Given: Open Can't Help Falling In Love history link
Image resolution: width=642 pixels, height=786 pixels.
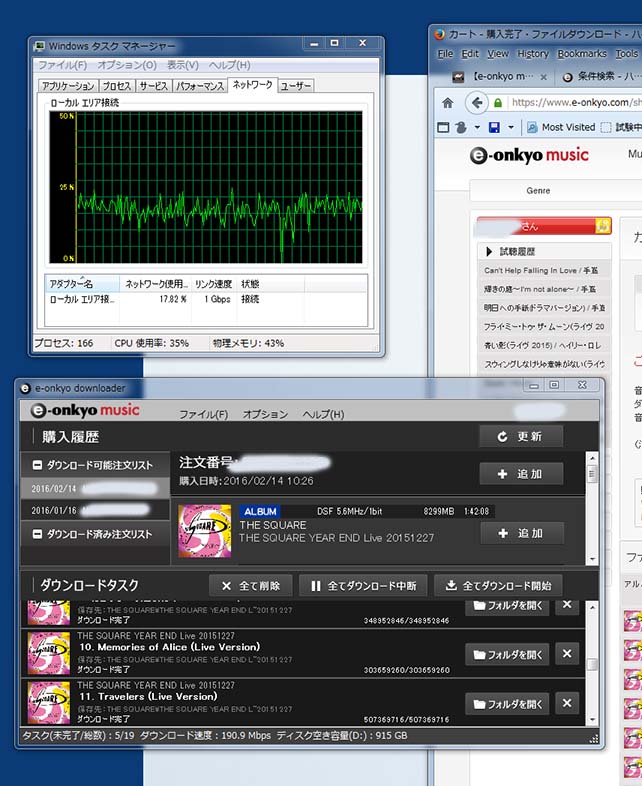Looking at the screenshot, I should click(x=541, y=270).
